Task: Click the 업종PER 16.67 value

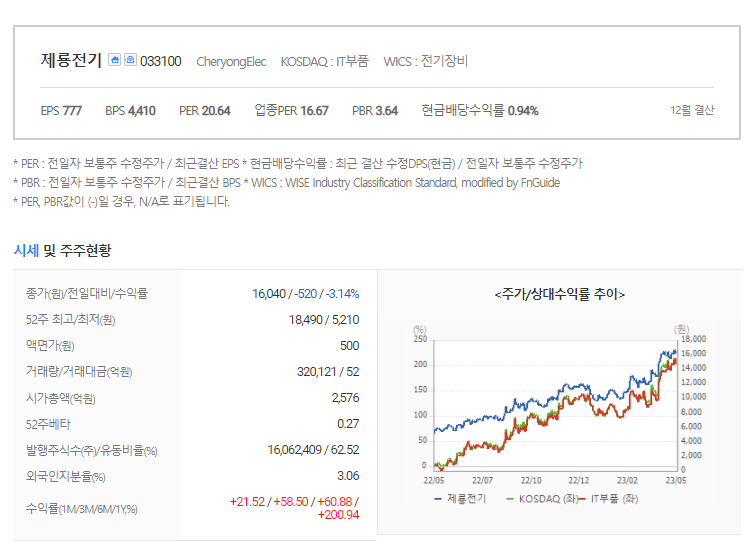Action: coord(291,110)
